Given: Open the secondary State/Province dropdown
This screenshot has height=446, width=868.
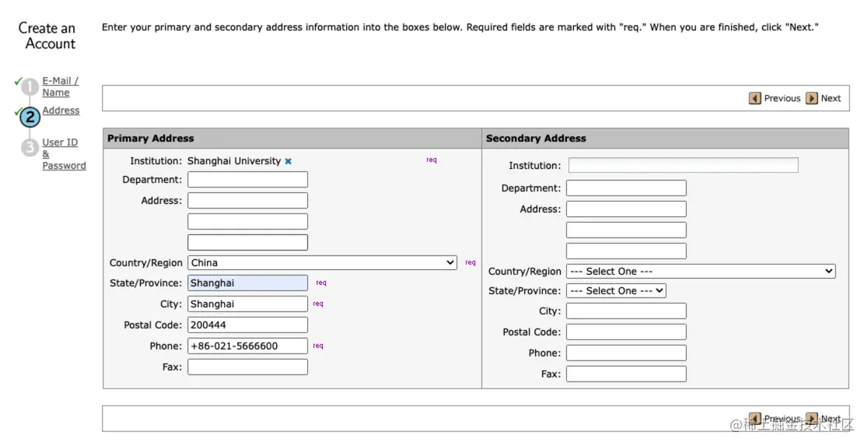Looking at the screenshot, I should [x=616, y=291].
